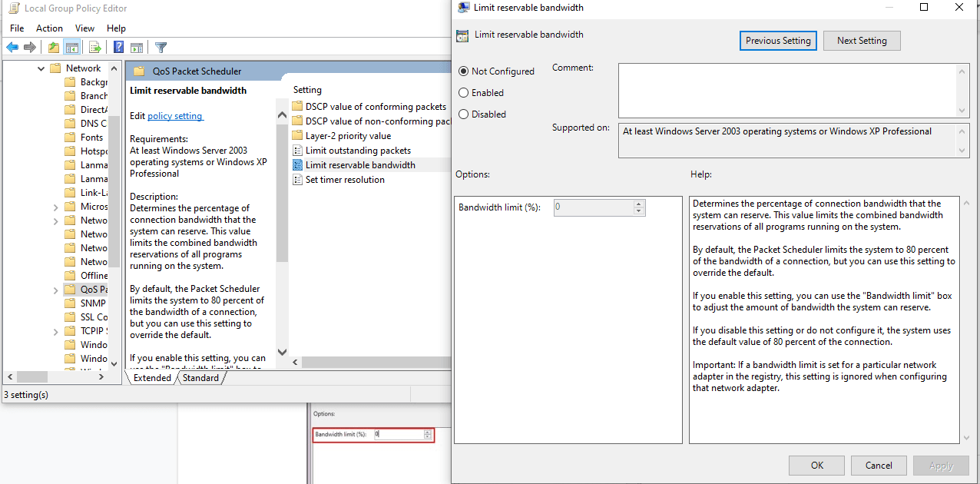Click the Up One Level folder icon
Viewport: 980px width, 484px height.
click(53, 48)
